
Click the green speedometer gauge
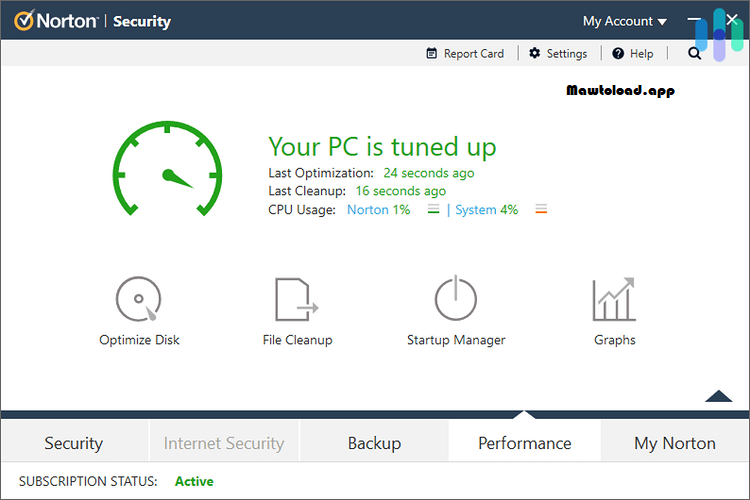coord(167,168)
